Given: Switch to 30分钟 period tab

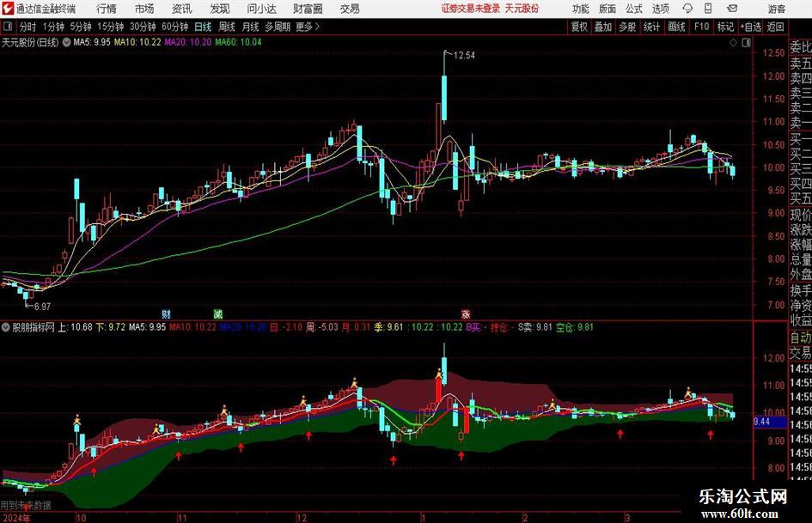Looking at the screenshot, I should point(143,27).
